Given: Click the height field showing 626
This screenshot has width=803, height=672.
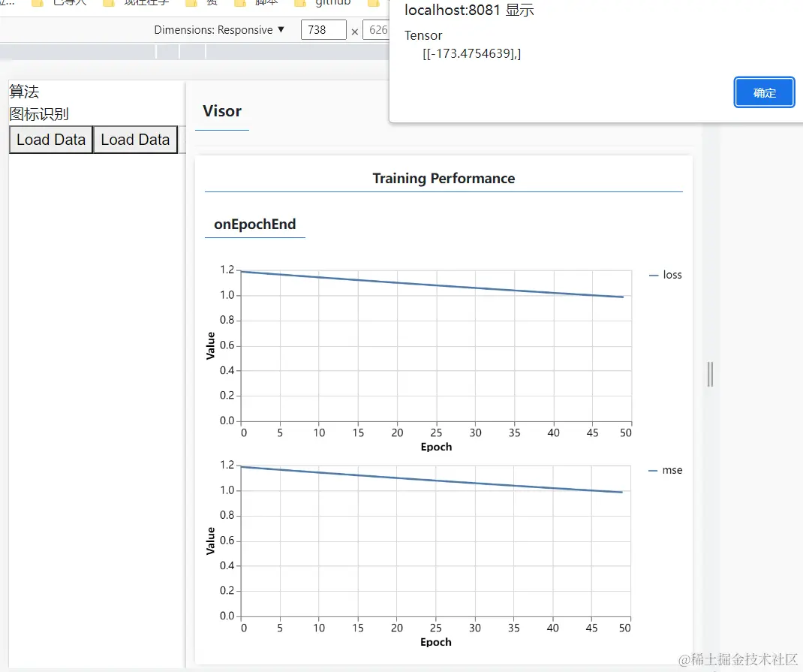Looking at the screenshot, I should 377,30.
